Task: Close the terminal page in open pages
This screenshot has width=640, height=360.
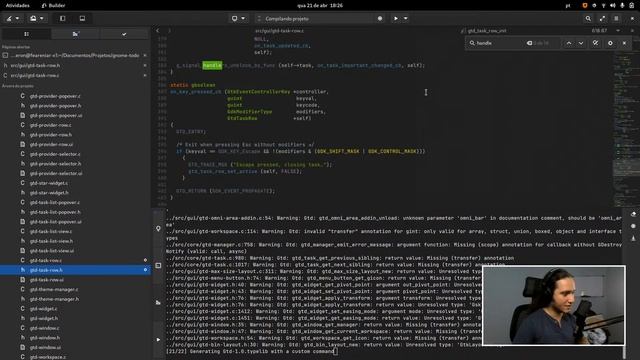Action: [145, 55]
